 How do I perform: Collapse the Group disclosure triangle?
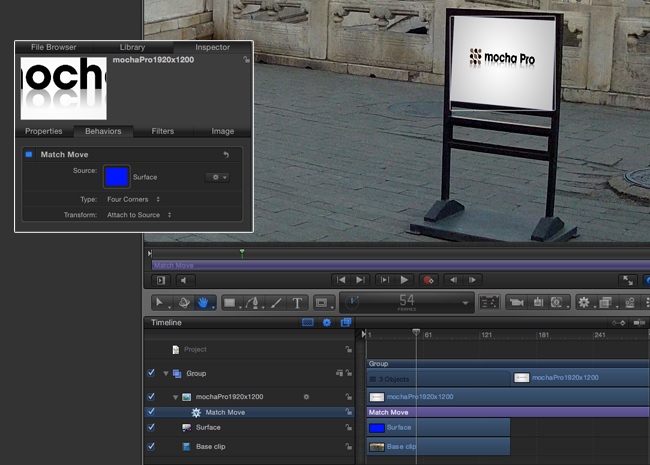(166, 373)
